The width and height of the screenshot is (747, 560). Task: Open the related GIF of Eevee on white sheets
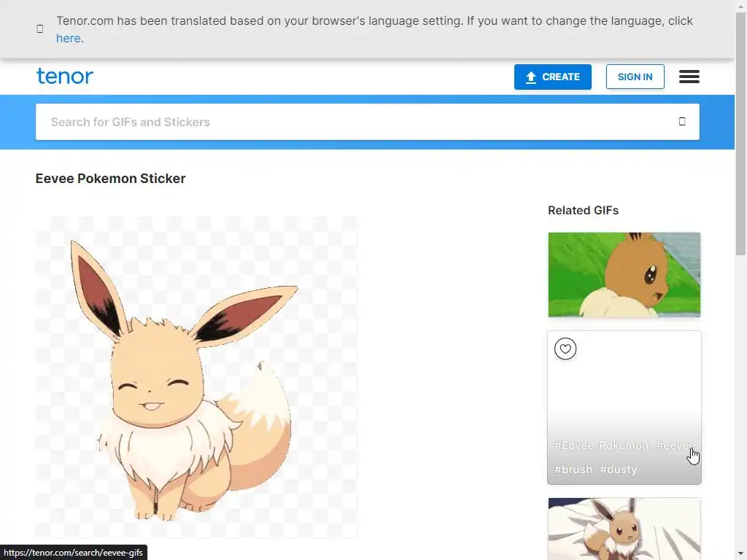[x=624, y=529]
